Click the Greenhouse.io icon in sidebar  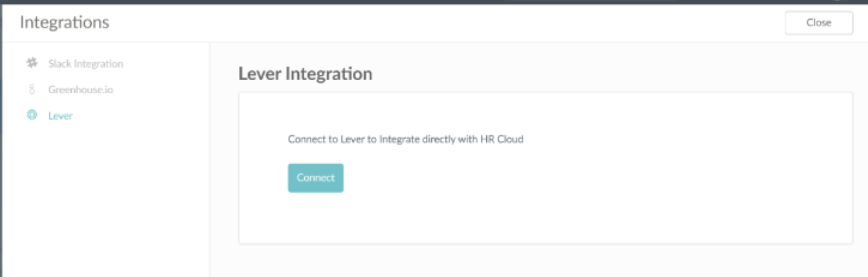click(32, 89)
